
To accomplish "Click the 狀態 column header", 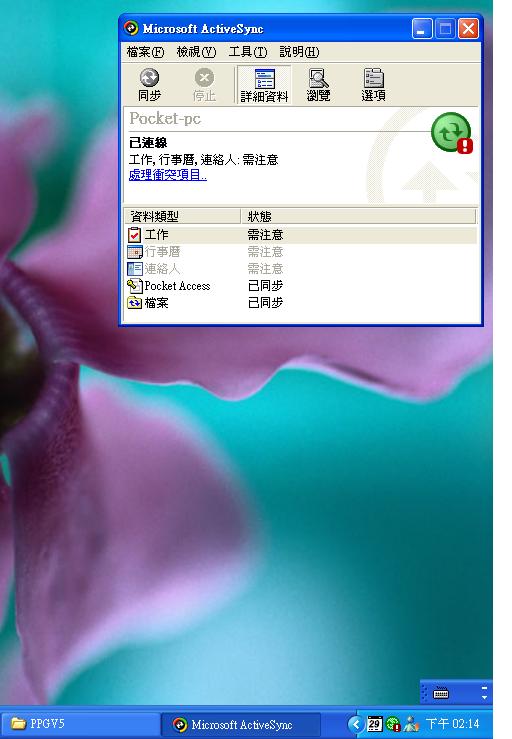I will pos(358,216).
